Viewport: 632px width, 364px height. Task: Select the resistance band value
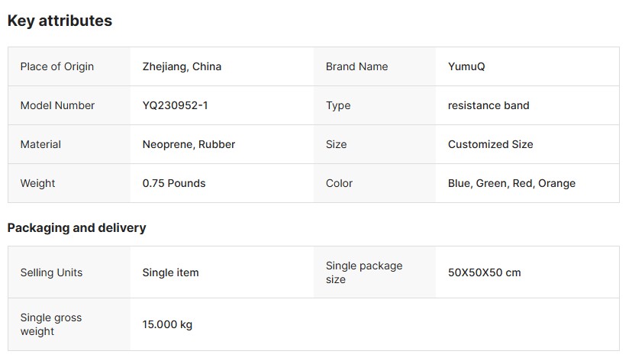489,105
